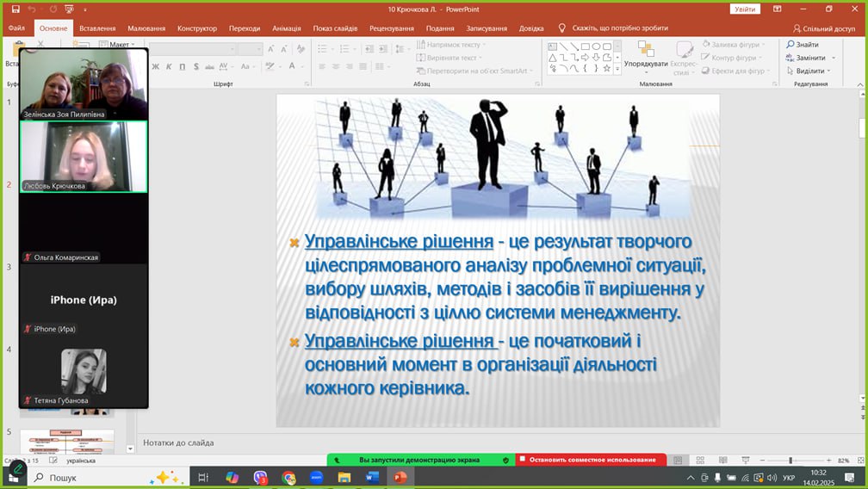Open the Zoom app in the taskbar
868x489 pixels.
[x=316, y=477]
